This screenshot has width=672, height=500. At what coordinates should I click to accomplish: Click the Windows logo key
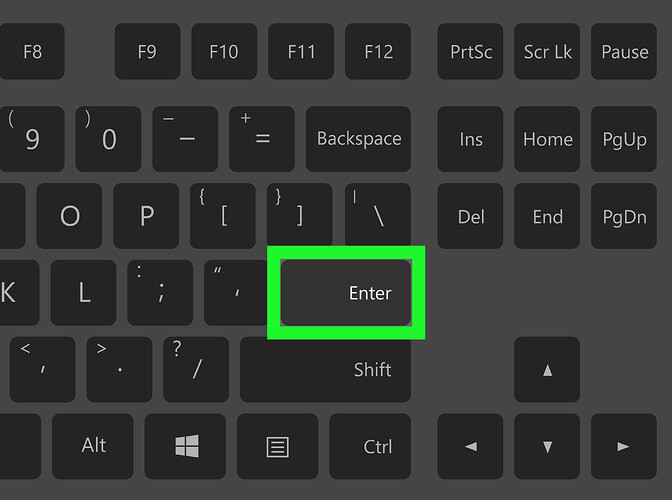185,446
